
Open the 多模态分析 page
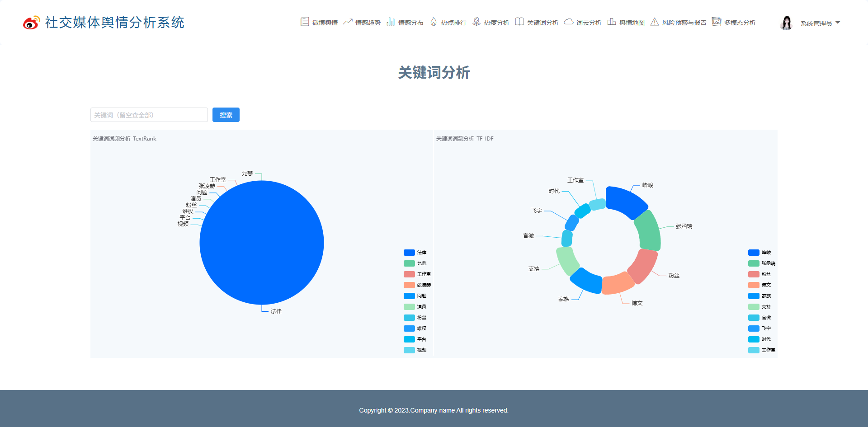tap(734, 22)
